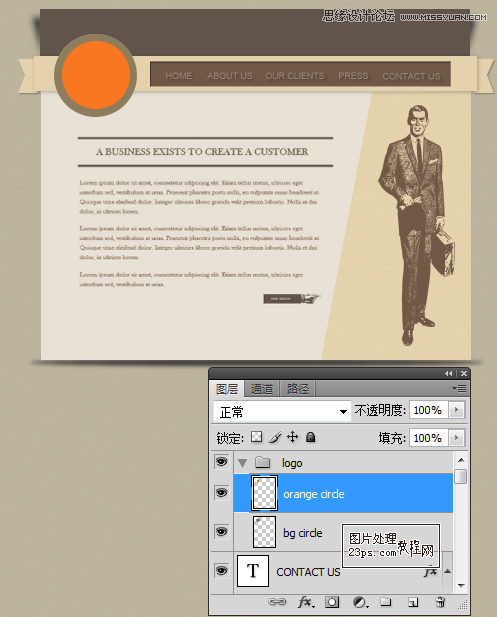Switch to the 通道 channels tab
The image size is (497, 617).
pyautogui.click(x=262, y=389)
